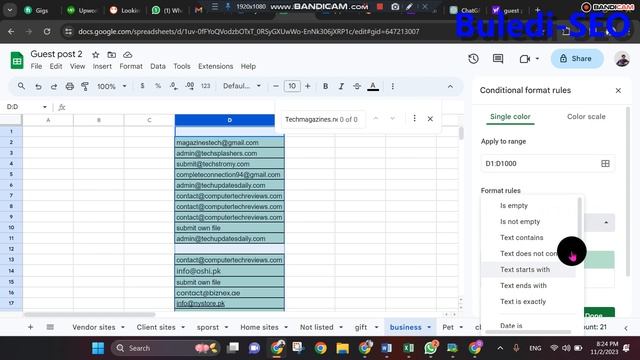Toggle bold formatting
Screen dimensions: 640x360
click(325, 86)
